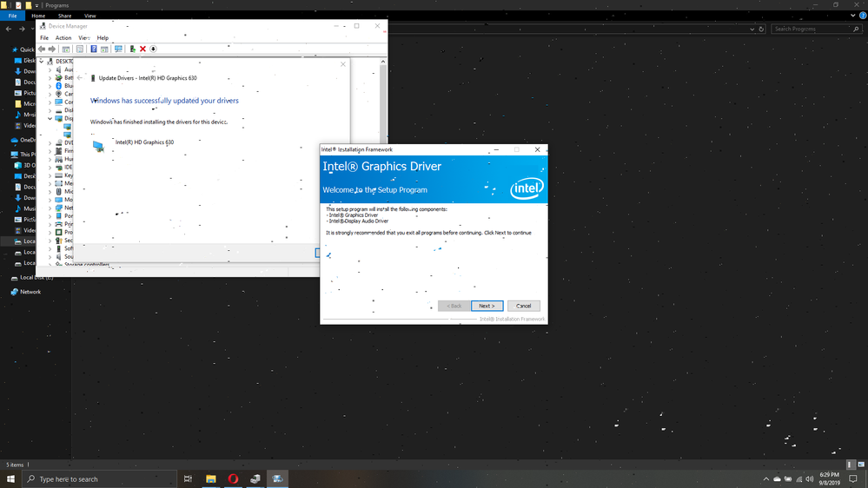Image resolution: width=868 pixels, height=488 pixels.
Task: Show hidden tray icons chevron
Action: tap(766, 479)
